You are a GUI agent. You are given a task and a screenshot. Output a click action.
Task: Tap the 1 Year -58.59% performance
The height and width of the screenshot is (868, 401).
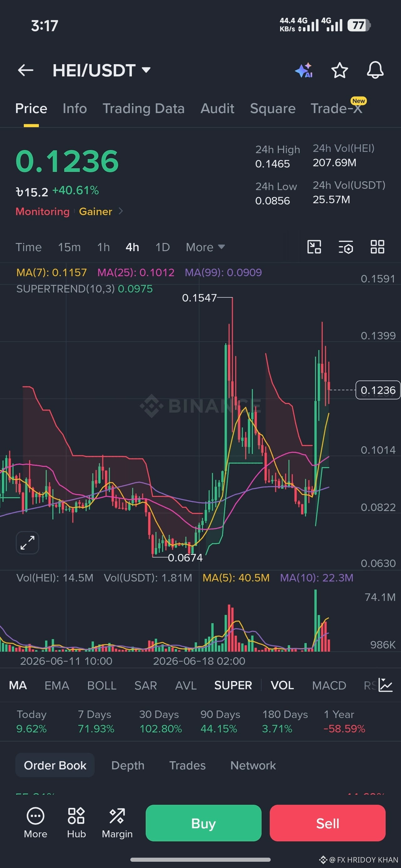point(344,721)
